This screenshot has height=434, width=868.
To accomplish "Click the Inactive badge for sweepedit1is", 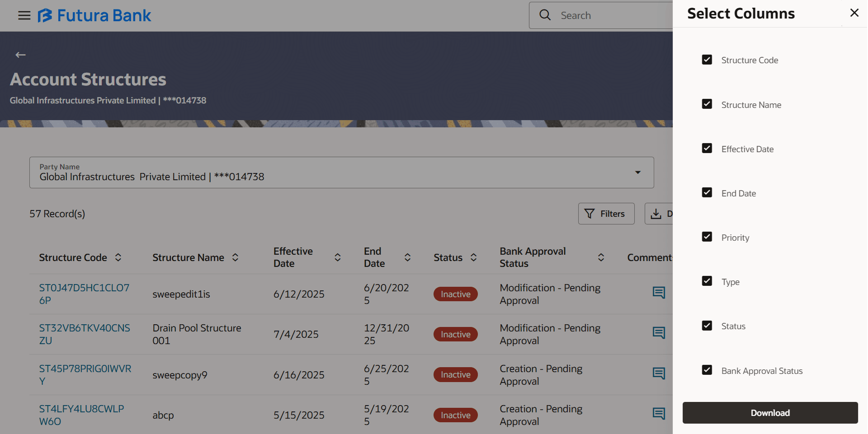I will (x=456, y=294).
